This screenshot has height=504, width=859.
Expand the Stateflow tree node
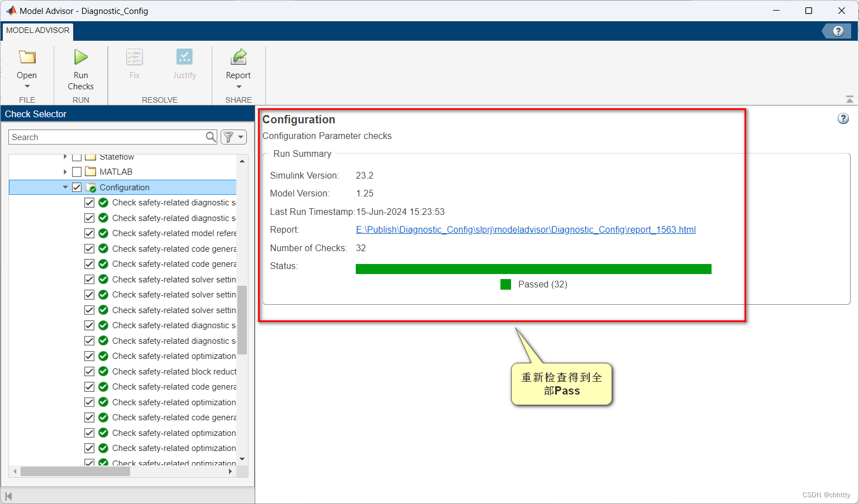[x=65, y=157]
